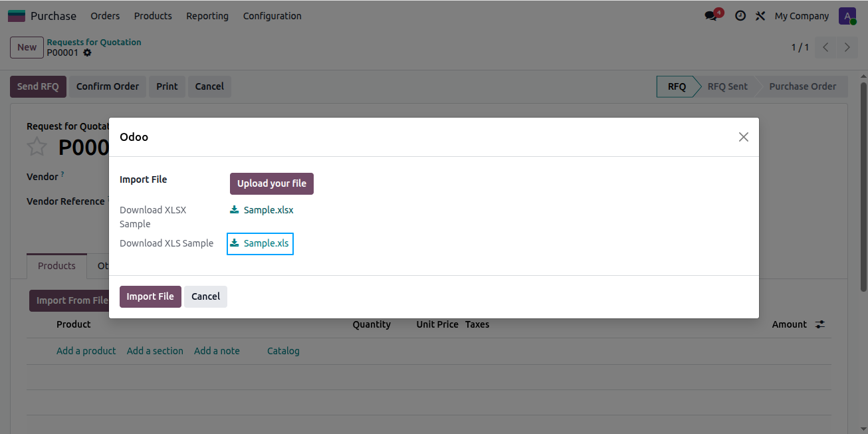Click Add a section link

(x=155, y=351)
